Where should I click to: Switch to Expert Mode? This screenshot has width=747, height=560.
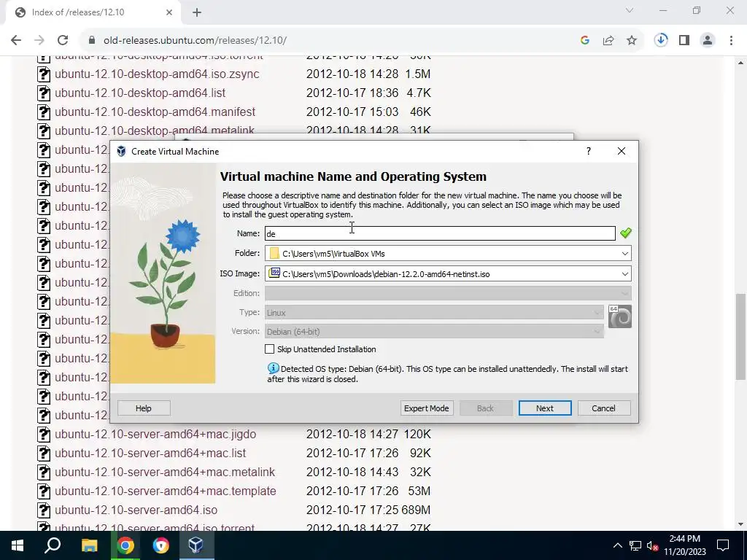[426, 408]
